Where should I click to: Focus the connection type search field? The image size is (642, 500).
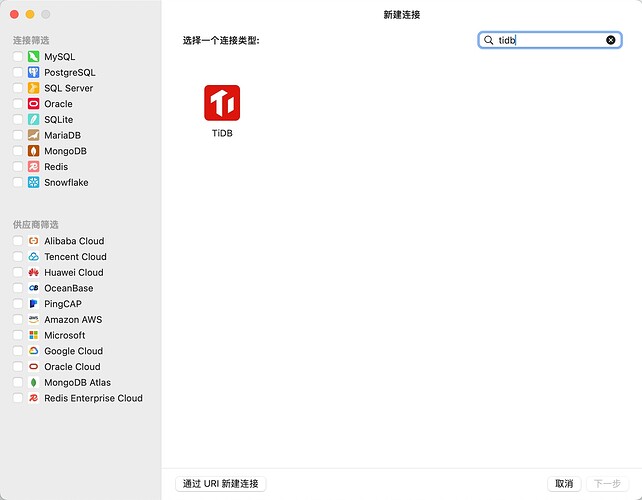(550, 40)
